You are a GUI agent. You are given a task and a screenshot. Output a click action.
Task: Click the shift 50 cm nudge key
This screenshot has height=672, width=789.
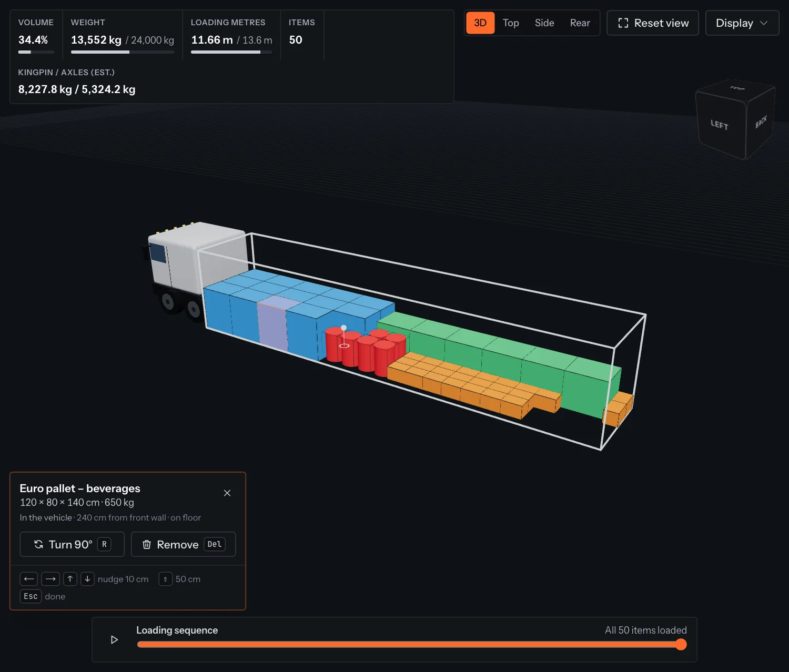165,579
